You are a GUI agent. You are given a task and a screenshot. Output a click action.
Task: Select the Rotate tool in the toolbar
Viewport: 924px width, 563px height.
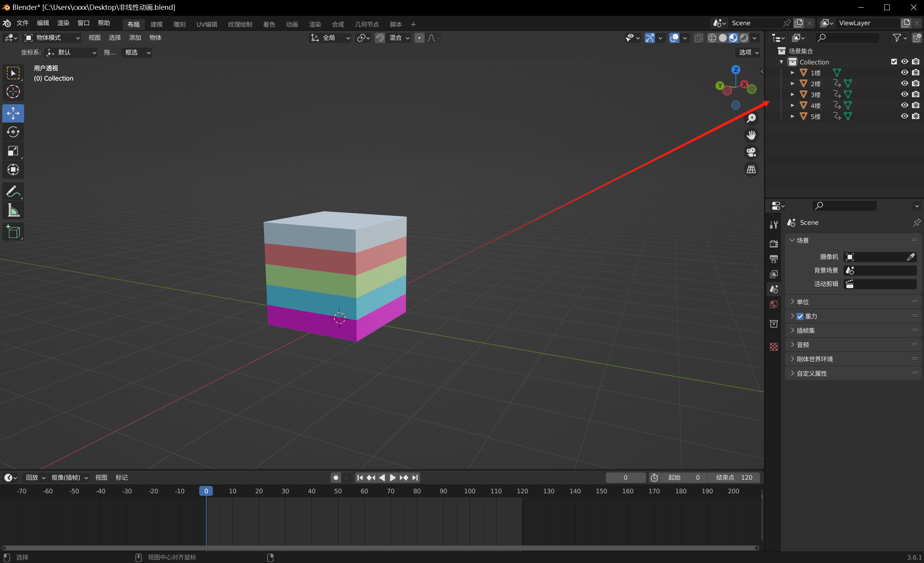(x=13, y=132)
